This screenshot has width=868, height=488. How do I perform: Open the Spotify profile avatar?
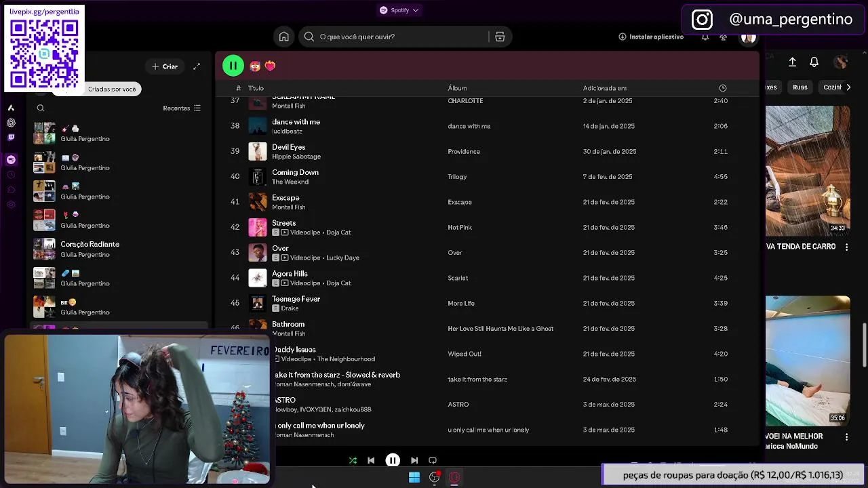pos(749,37)
